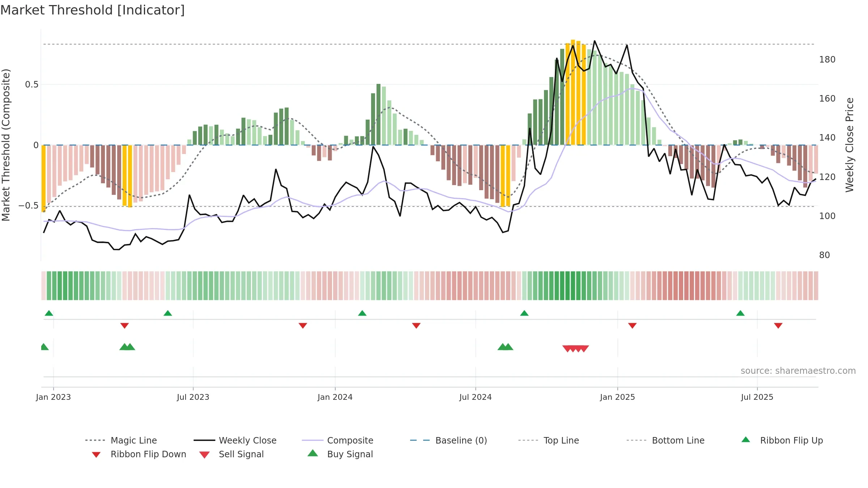Click the 0.5 tick on the left axis
The image size is (868, 488).
pyautogui.click(x=31, y=85)
